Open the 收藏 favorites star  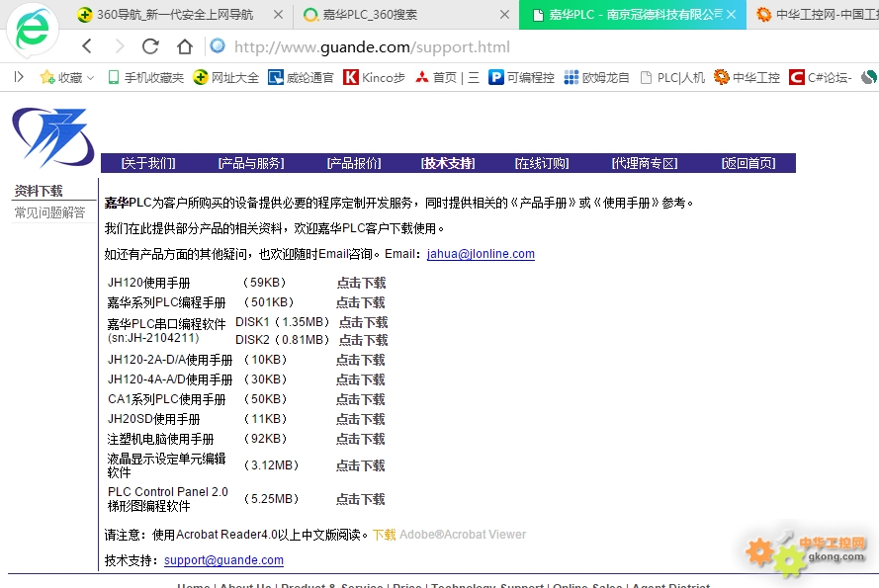coord(47,77)
